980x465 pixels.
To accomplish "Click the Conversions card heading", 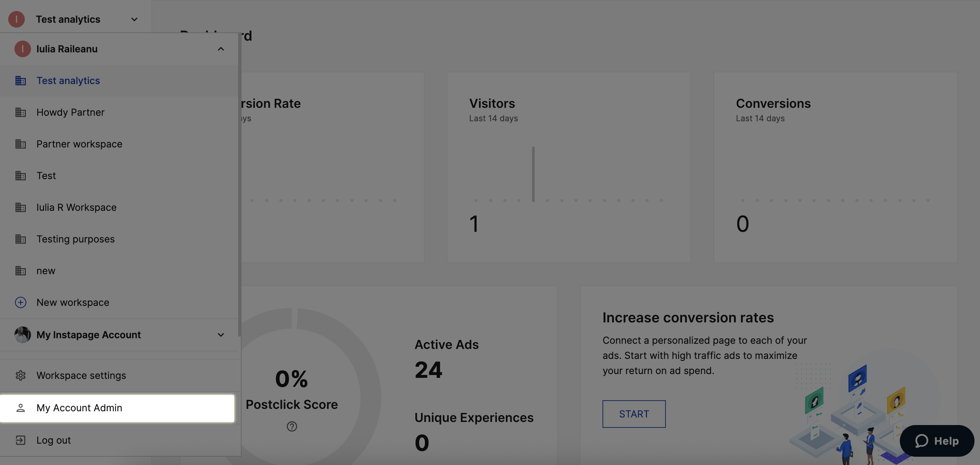I will coord(773,103).
